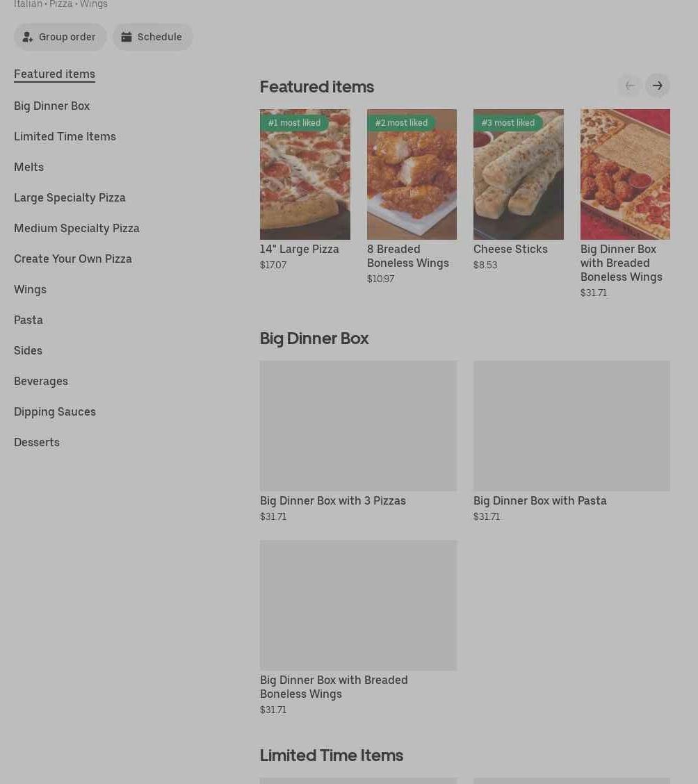Select the Cheese Sticks image
The image size is (698, 784).
click(519, 174)
